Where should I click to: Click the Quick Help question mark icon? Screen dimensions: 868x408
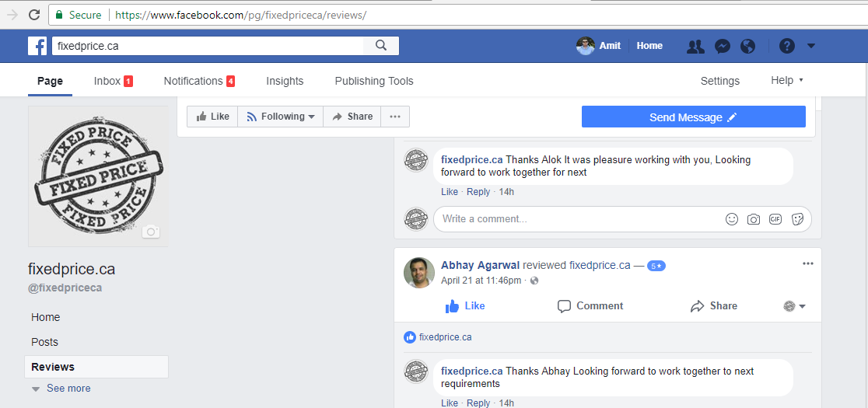(x=787, y=46)
